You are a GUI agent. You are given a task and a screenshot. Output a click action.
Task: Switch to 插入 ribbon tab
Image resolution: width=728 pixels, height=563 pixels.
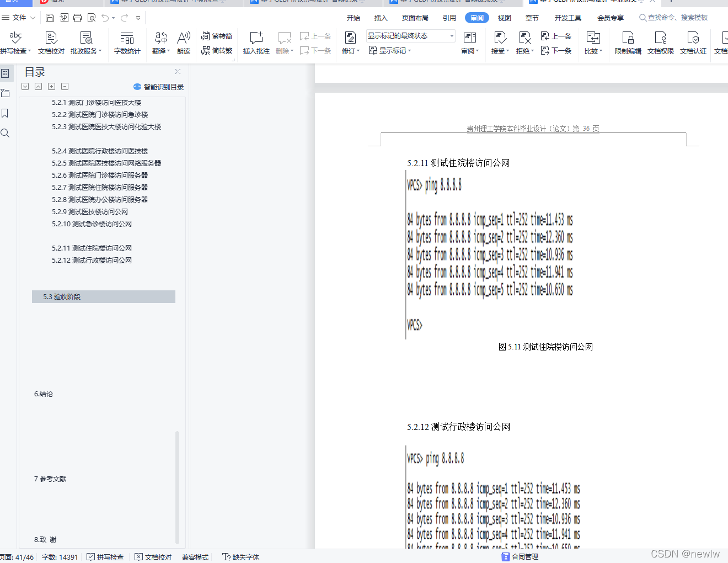tap(381, 18)
